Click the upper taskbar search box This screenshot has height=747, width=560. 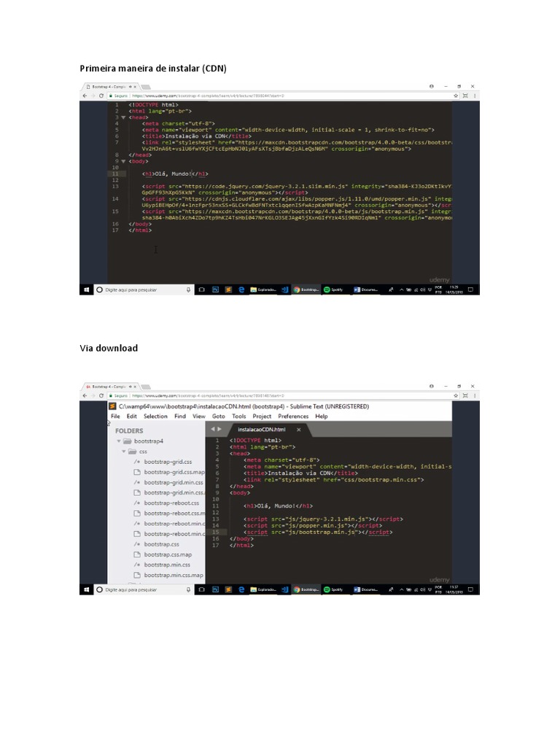coord(144,290)
